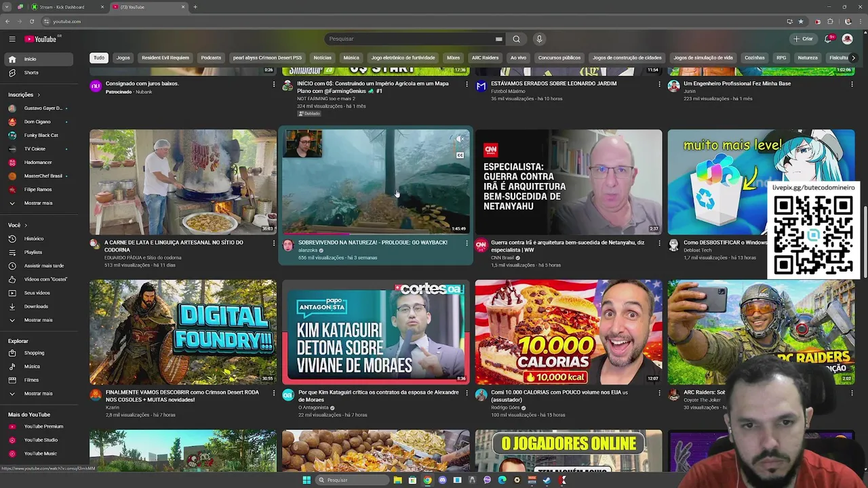Open the CNN Brasil channel link
Viewport: 868px width, 488px height.
(x=502, y=258)
